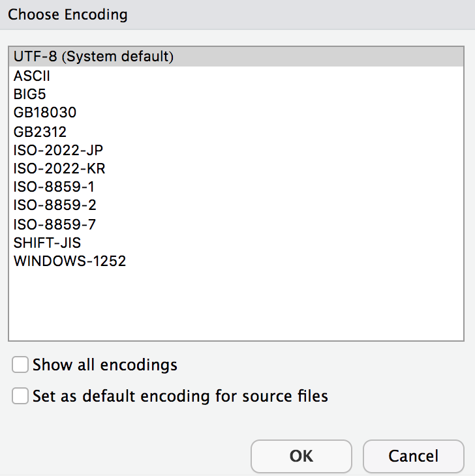Pick ISO-8859-1 encoding
The height and width of the screenshot is (476, 475).
(54, 187)
